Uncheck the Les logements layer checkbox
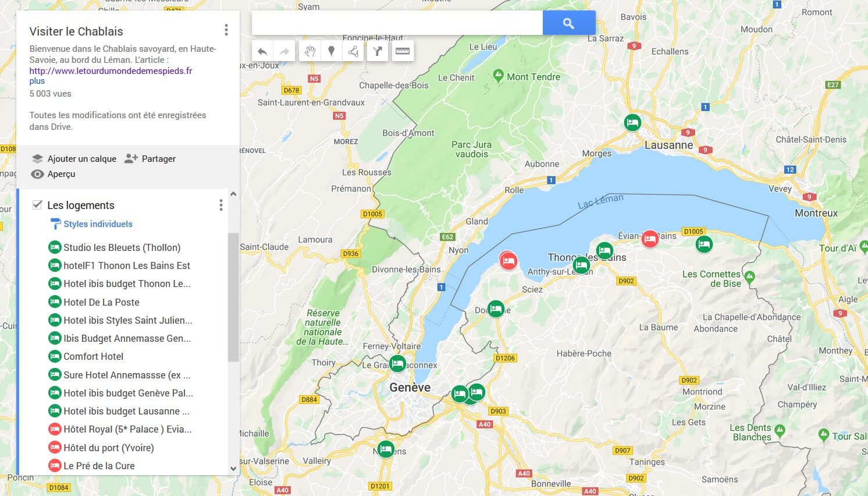The image size is (868, 496). tap(38, 205)
